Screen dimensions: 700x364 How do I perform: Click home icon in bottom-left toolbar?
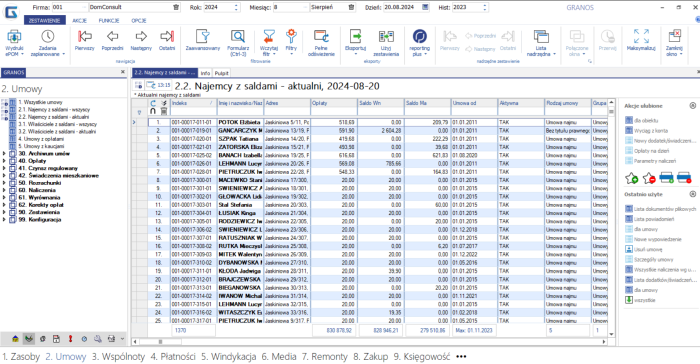point(15,339)
